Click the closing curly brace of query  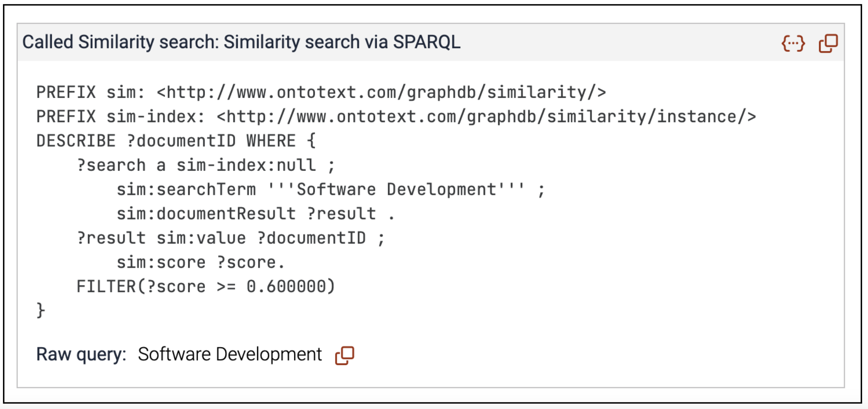pyautogui.click(x=40, y=311)
